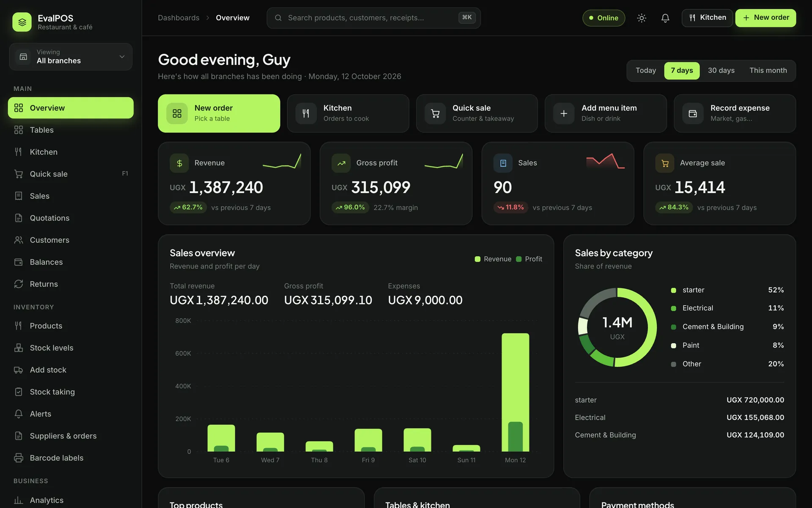Click the Customers people icon in sidebar
Screen dimensions: 812x508
coord(19,240)
